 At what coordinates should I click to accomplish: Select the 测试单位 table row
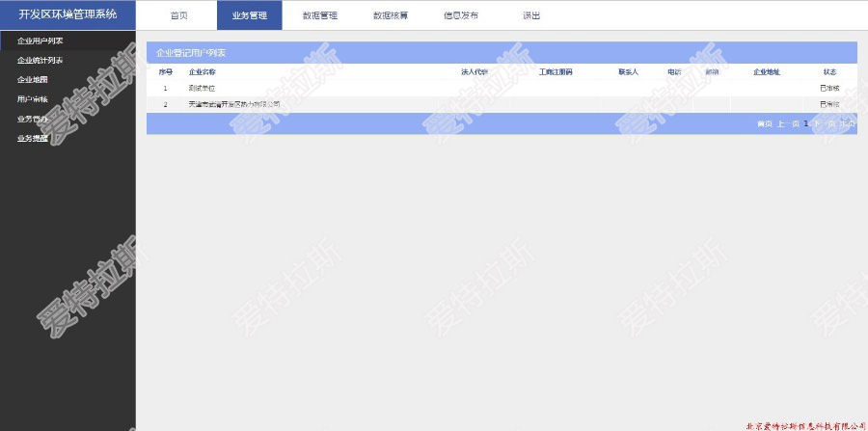click(x=203, y=88)
